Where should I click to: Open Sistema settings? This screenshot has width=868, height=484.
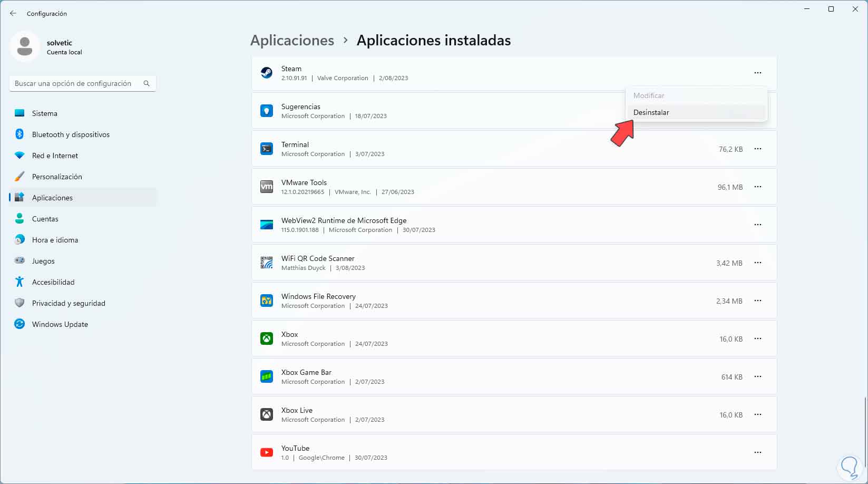83,113
